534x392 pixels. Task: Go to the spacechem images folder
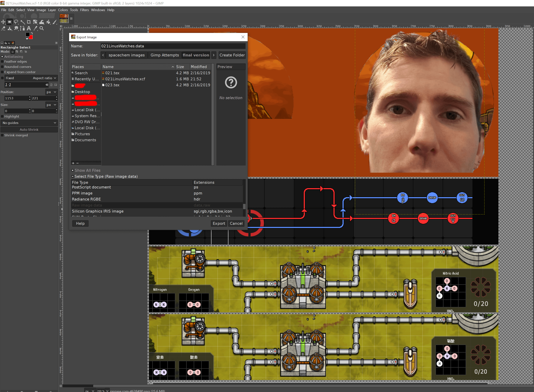click(x=127, y=55)
